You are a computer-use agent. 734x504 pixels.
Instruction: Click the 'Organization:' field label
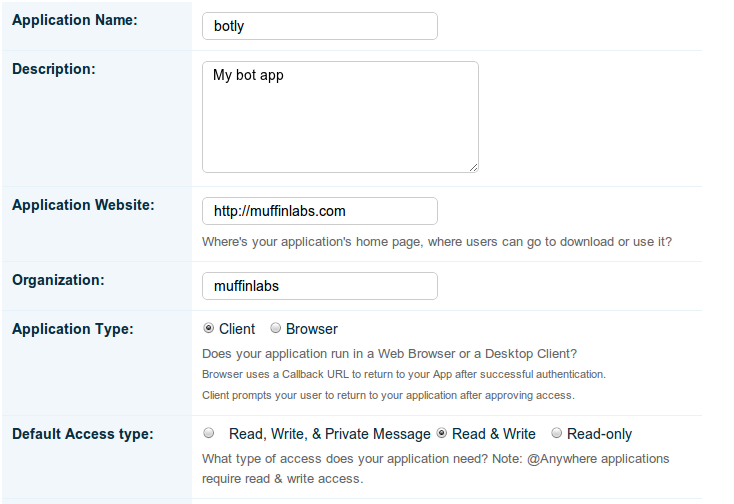pyautogui.click(x=57, y=280)
